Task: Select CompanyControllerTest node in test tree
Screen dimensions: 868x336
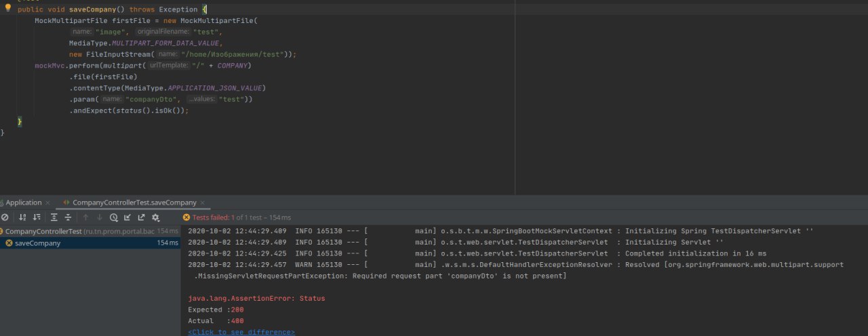Action: [x=90, y=231]
